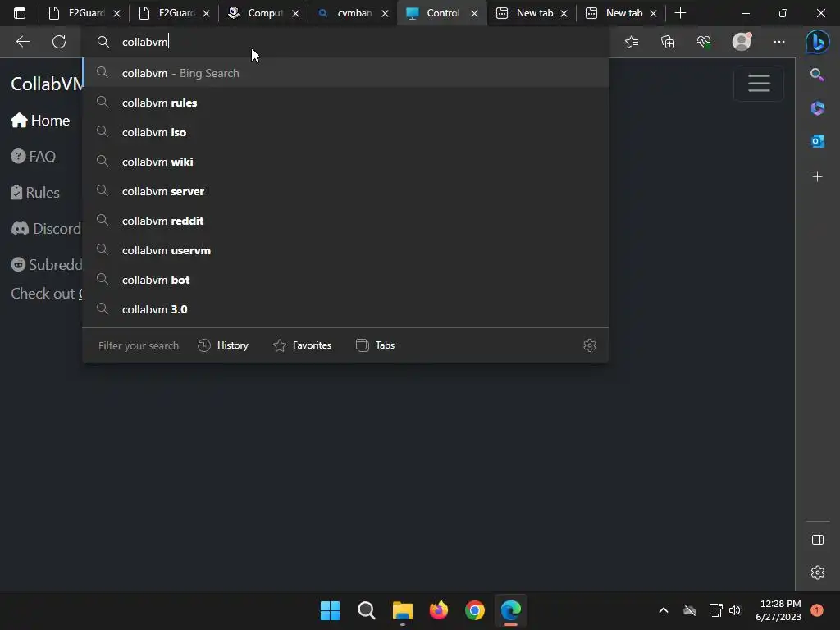Open Microsoft 365 sidebar icon

(x=818, y=108)
